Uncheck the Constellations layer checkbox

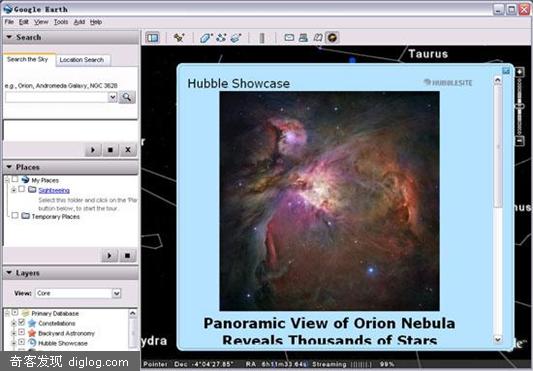point(21,322)
